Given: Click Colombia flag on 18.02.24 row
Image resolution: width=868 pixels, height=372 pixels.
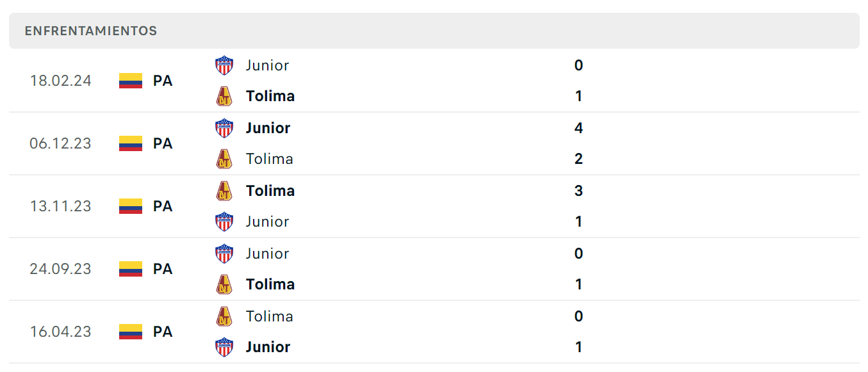Looking at the screenshot, I should 131,81.
